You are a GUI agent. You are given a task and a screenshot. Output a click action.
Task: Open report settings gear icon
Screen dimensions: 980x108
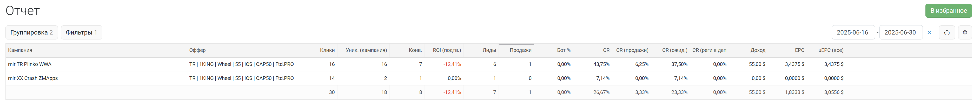coord(965,33)
